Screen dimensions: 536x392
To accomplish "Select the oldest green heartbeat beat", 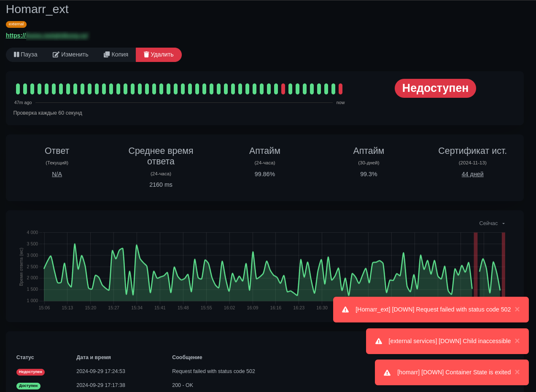I will click(x=18, y=89).
